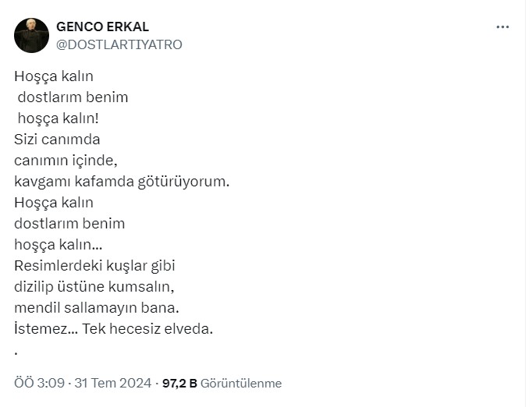Click the 97,2 B view count

[179, 384]
